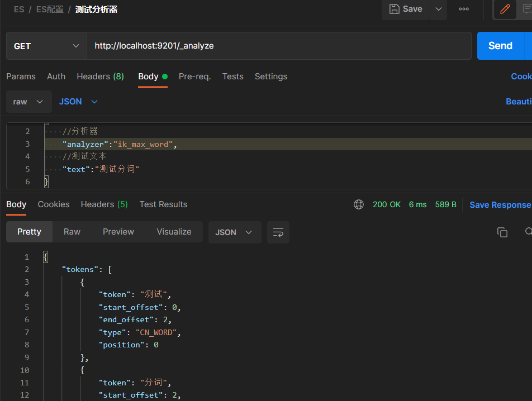532x401 pixels.
Task: Click the Cookies link beside the request tabs
Action: point(521,77)
